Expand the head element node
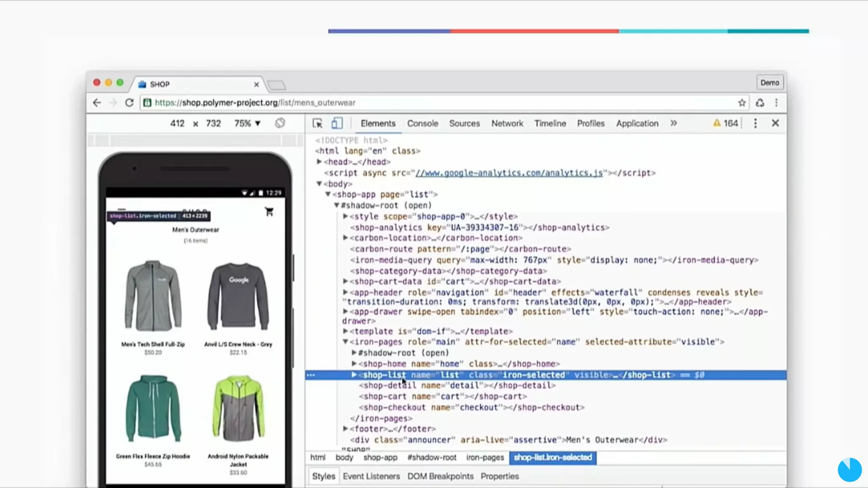The width and height of the screenshot is (868, 488). (x=319, y=162)
